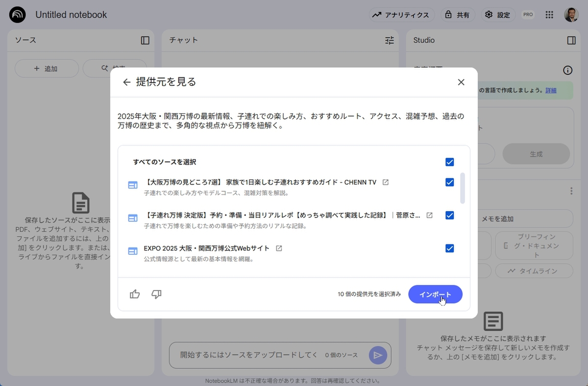This screenshot has height=386, width=588.
Task: Click 10 個の提供元を選択済み text
Action: (369, 294)
